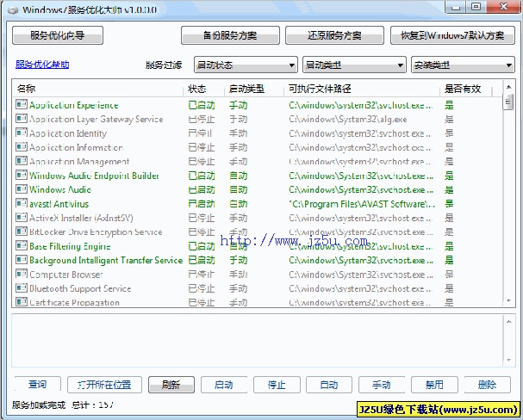Image resolution: width=523 pixels, height=420 pixels.
Task: Click 是 validity cell of avast! Antivirus
Action: tap(449, 203)
